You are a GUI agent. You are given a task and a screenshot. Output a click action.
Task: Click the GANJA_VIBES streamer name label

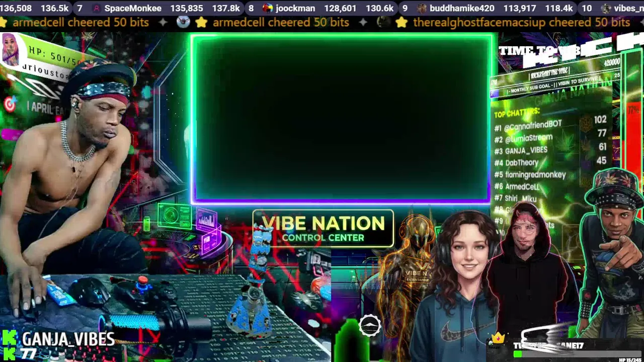(68, 339)
